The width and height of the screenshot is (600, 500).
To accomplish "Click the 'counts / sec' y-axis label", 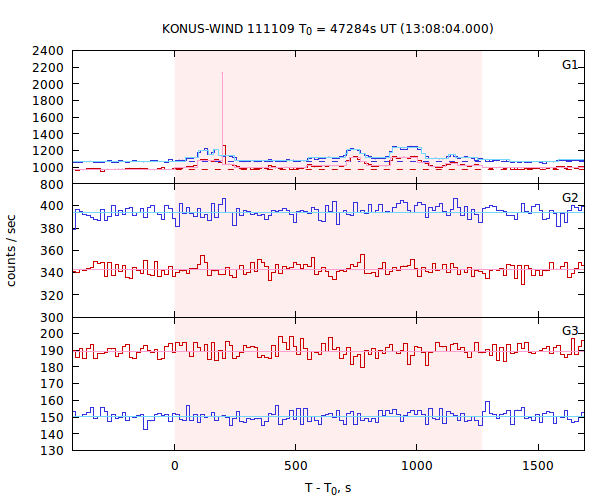I will click(11, 251).
